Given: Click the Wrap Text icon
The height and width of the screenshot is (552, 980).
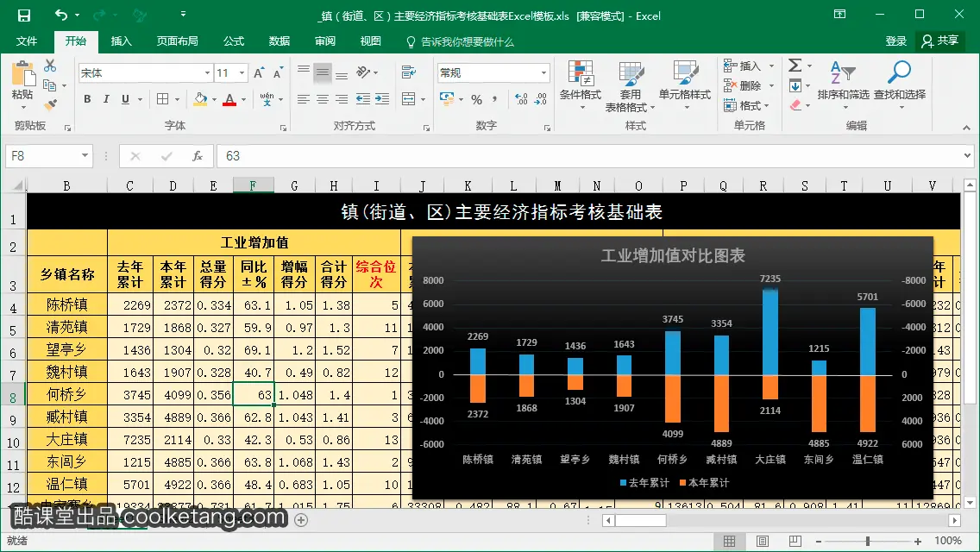Looking at the screenshot, I should point(409,72).
